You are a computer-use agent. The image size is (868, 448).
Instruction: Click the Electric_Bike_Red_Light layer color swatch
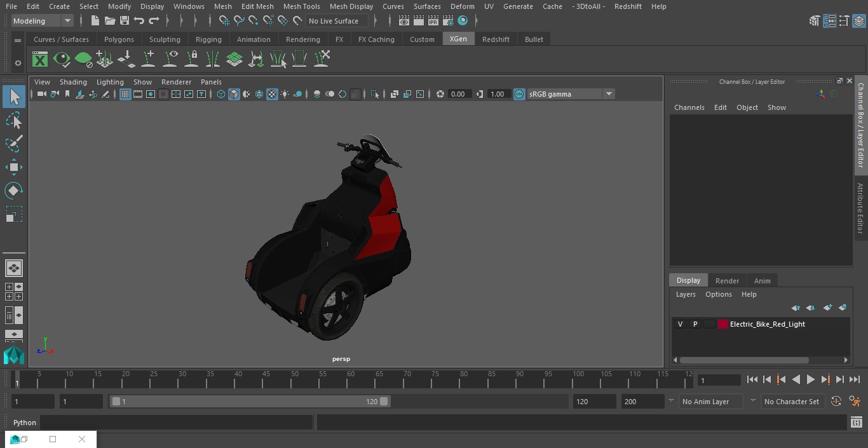coord(722,324)
